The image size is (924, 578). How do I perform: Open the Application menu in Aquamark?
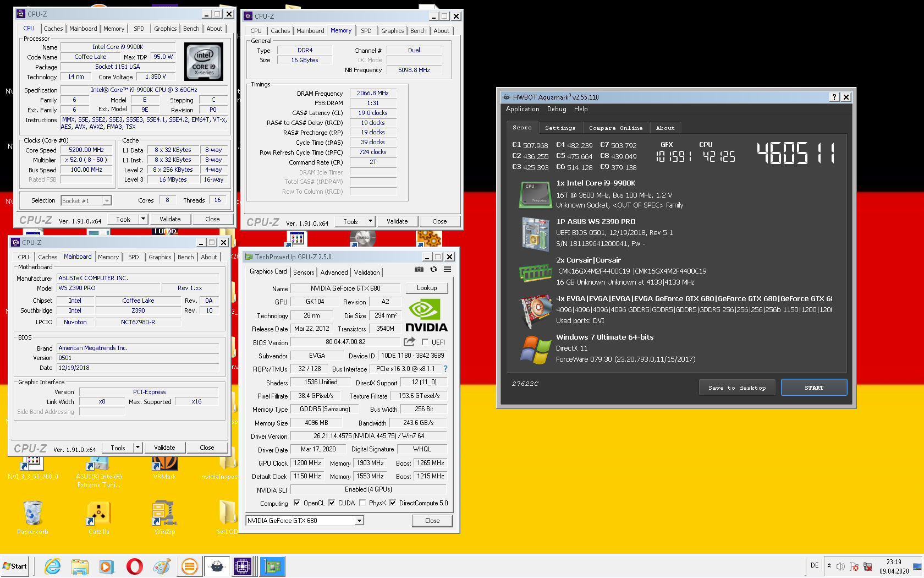tap(522, 109)
